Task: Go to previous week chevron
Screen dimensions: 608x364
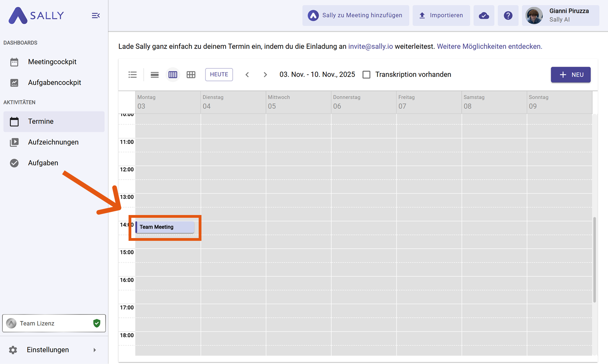Action: (247, 75)
